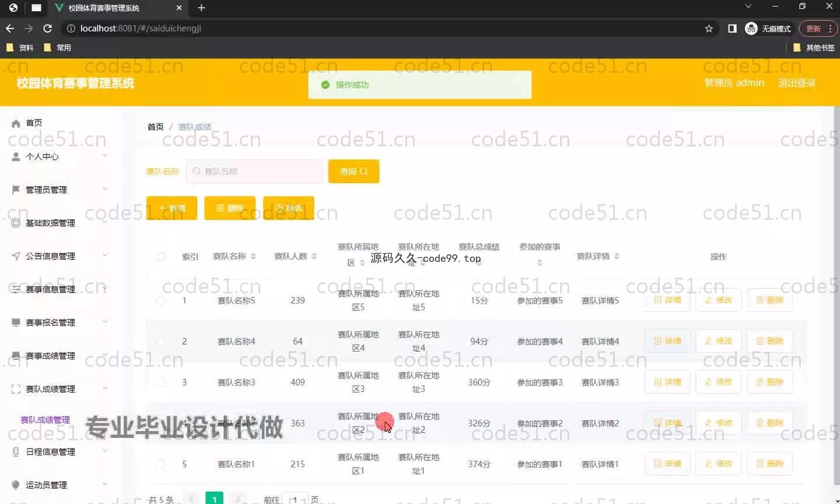
Task: Click page 1 in the pagination
Action: coord(215,499)
